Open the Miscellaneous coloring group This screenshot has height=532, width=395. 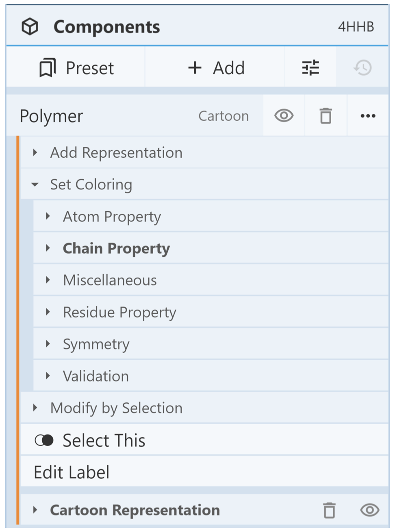point(110,280)
